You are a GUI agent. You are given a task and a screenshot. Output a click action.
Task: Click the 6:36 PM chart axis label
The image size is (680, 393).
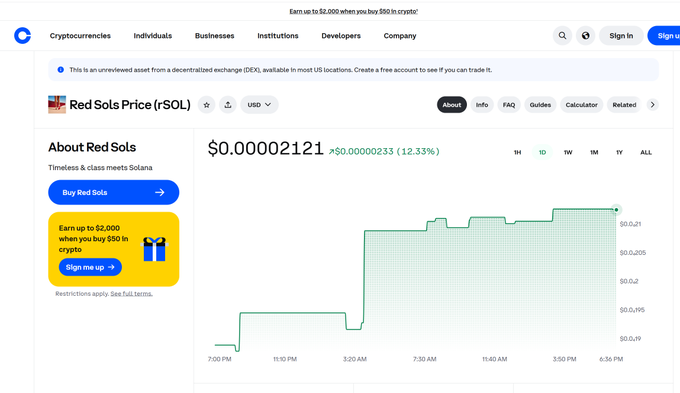611,359
